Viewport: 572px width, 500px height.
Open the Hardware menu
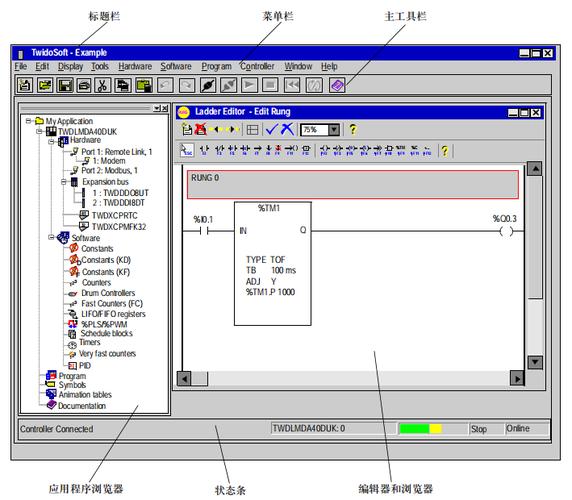pos(135,66)
